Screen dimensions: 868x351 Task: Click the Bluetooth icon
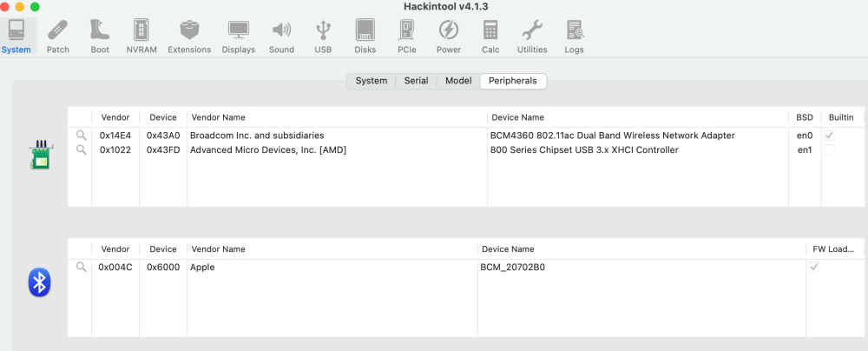[x=39, y=282]
